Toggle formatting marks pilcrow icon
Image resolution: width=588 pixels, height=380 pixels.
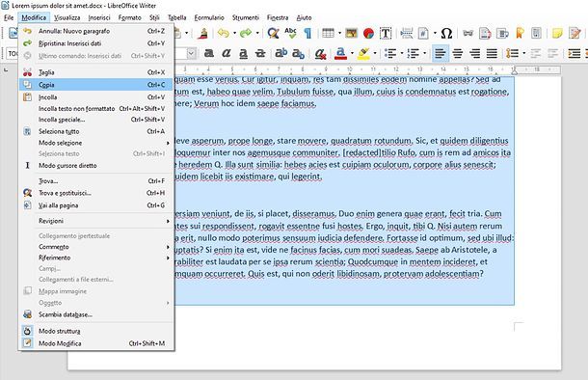pyautogui.click(x=307, y=34)
